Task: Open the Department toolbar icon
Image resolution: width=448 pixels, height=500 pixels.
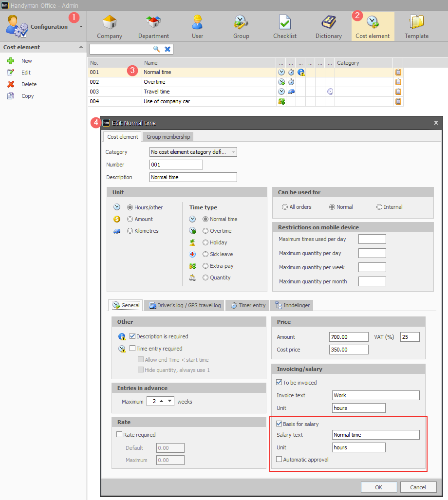Action: point(153,22)
